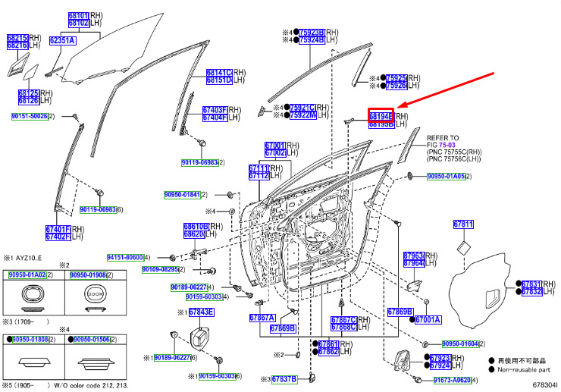Image resolution: width=561 pixels, height=392 pixels.
Task: Select part code 90950-01604
Action: point(460,343)
